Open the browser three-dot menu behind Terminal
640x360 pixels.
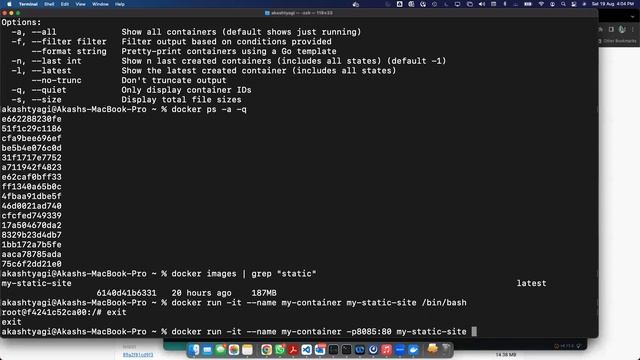click(x=633, y=29)
